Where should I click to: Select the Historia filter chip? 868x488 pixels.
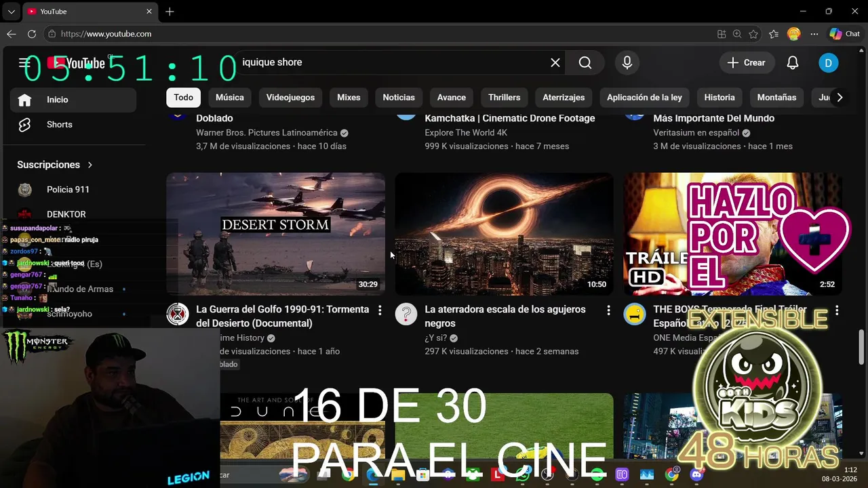[719, 98]
